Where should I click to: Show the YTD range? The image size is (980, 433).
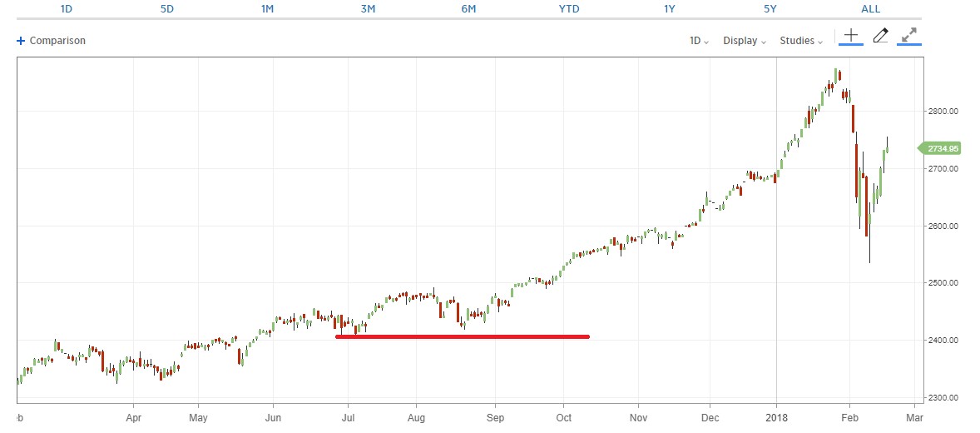click(x=569, y=8)
